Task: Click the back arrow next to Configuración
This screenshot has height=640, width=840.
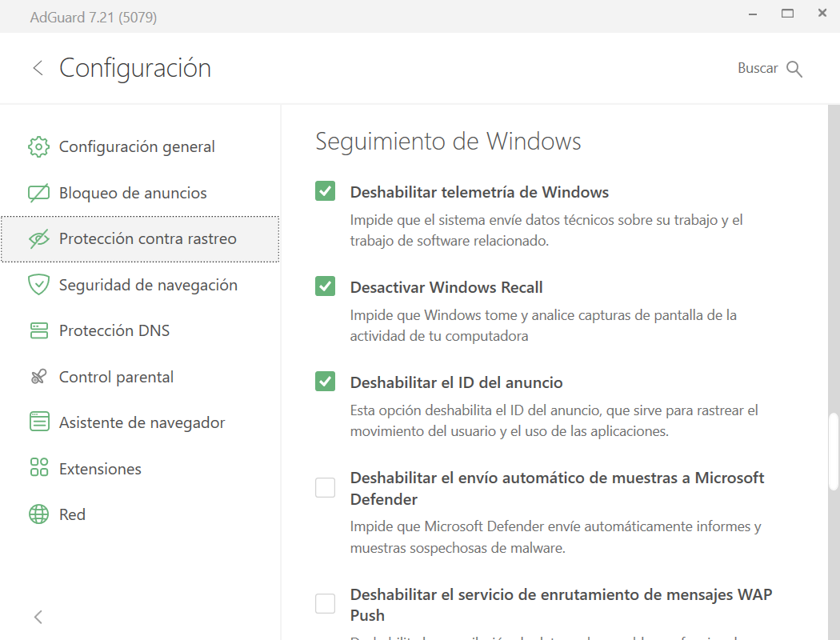Action: tap(38, 68)
